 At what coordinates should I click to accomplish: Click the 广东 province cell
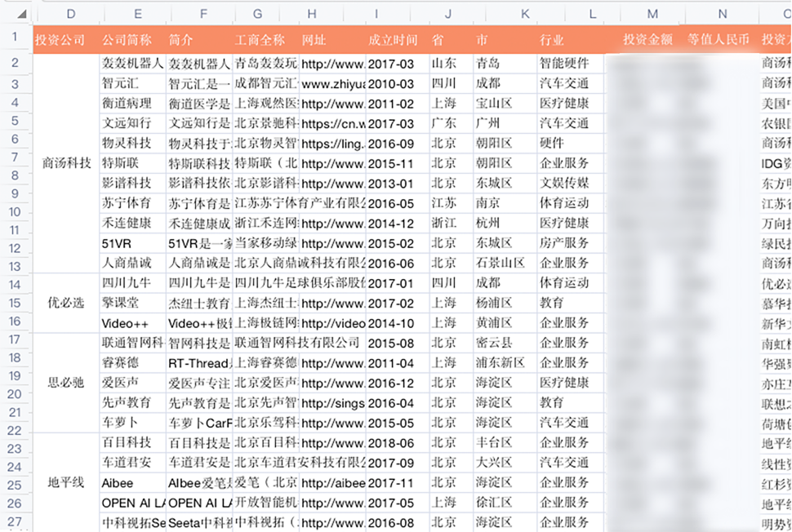coord(452,123)
